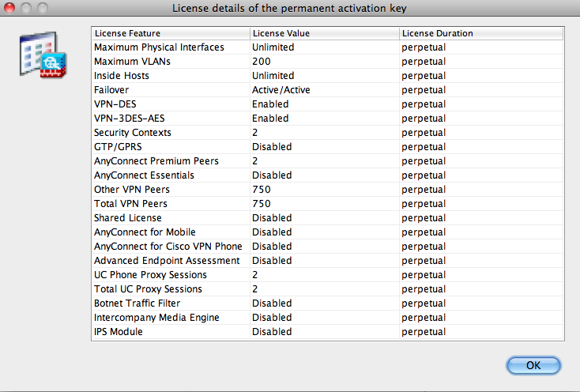Select the AnyConnect Essentials row
The width and height of the screenshot is (580, 392).
pyautogui.click(x=328, y=175)
